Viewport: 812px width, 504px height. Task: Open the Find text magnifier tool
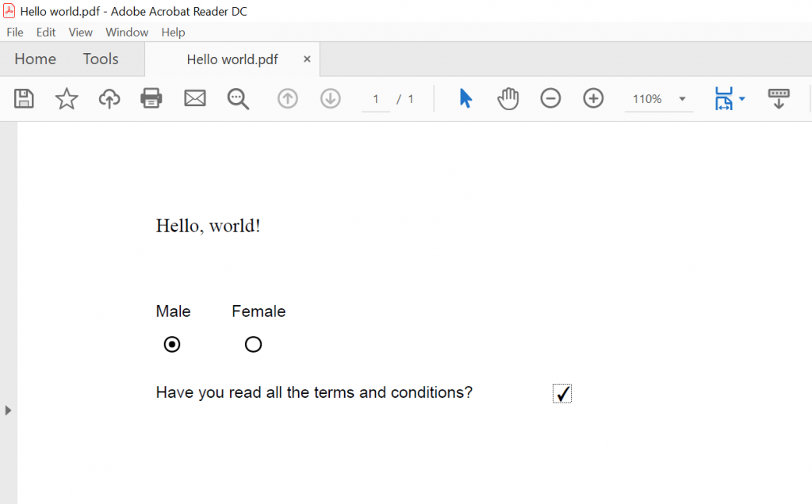tap(238, 98)
